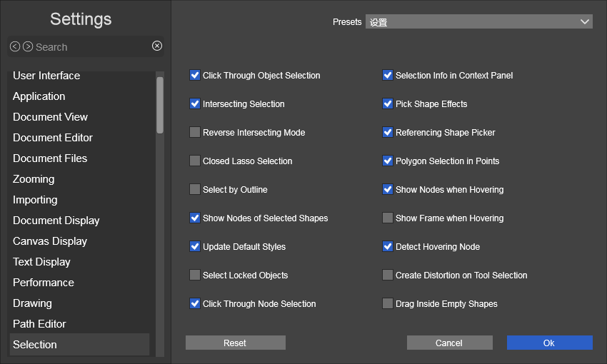Click the search back arrow icon
This screenshot has height=364, width=607.
pyautogui.click(x=15, y=46)
